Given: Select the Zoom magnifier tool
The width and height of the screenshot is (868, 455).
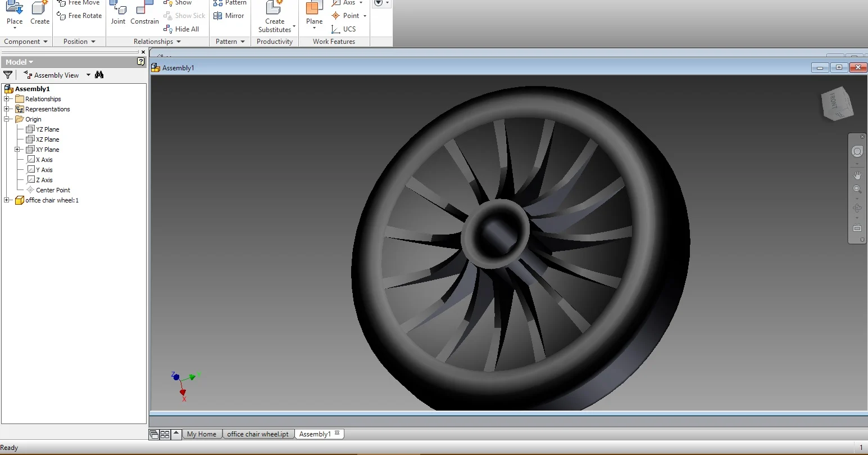Looking at the screenshot, I should coord(857,190).
